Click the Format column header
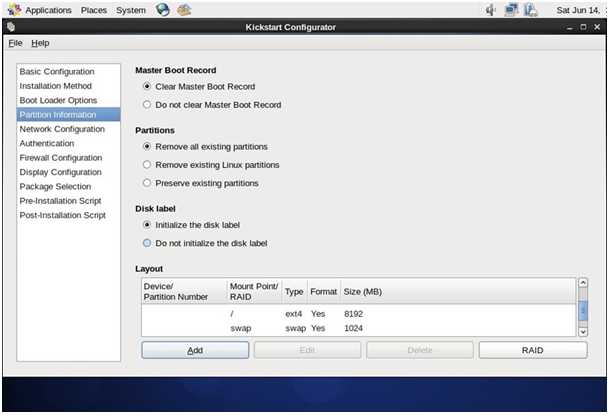 coord(324,292)
